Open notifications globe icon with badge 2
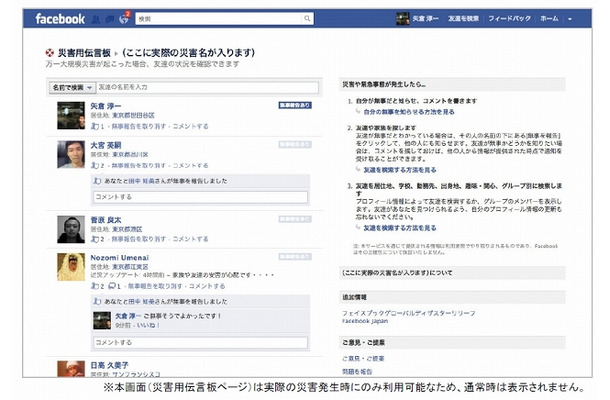 click(124, 18)
